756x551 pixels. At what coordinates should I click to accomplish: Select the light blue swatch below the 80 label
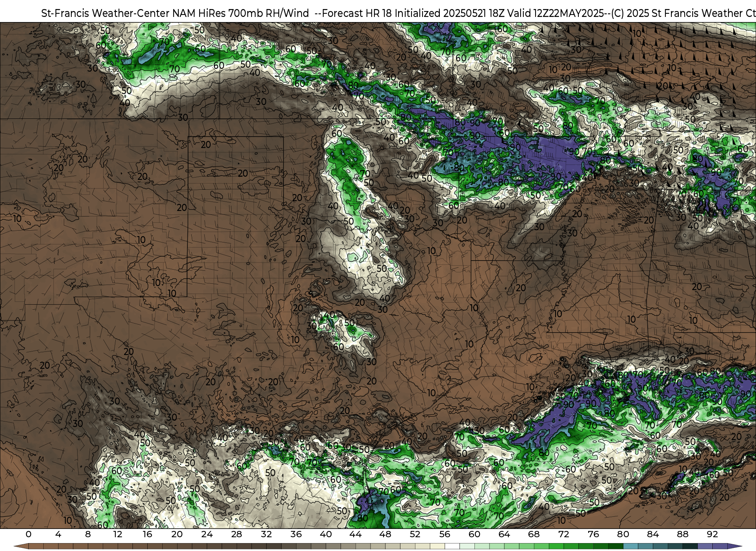point(630,546)
